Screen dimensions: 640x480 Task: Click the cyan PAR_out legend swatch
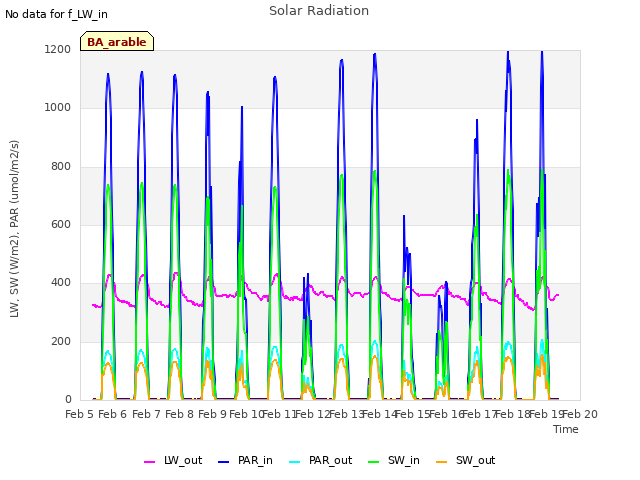click(295, 462)
